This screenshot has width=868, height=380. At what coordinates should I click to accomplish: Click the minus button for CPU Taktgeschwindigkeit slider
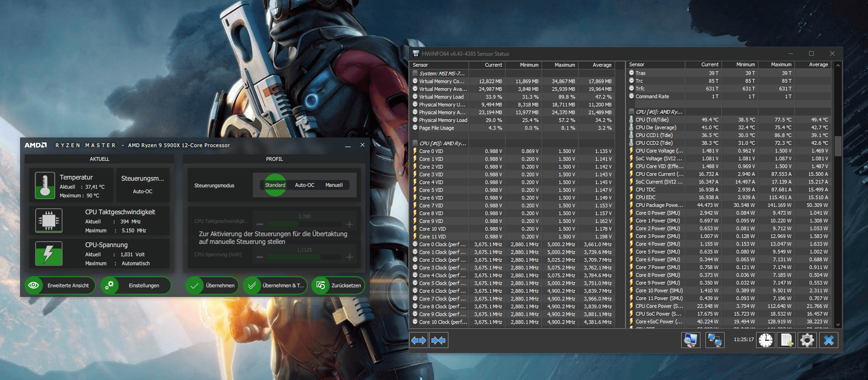[260, 224]
